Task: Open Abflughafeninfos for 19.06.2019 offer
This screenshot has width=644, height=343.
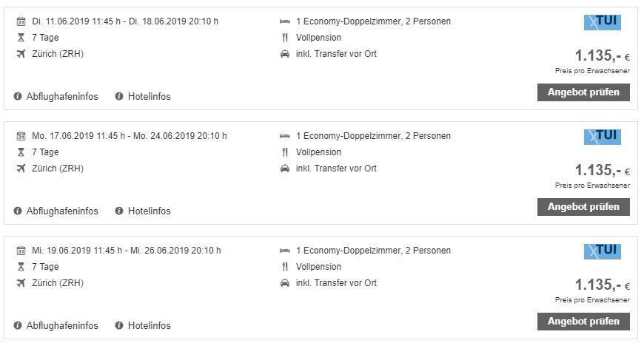Action: coord(62,326)
